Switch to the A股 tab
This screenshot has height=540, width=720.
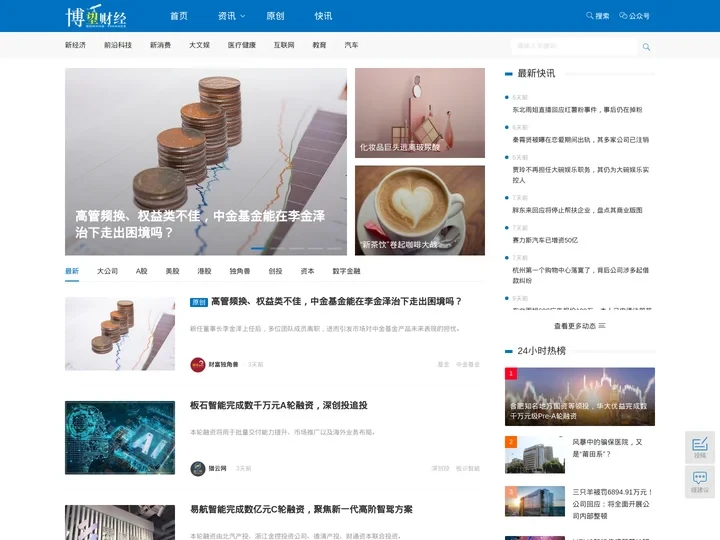(141, 271)
